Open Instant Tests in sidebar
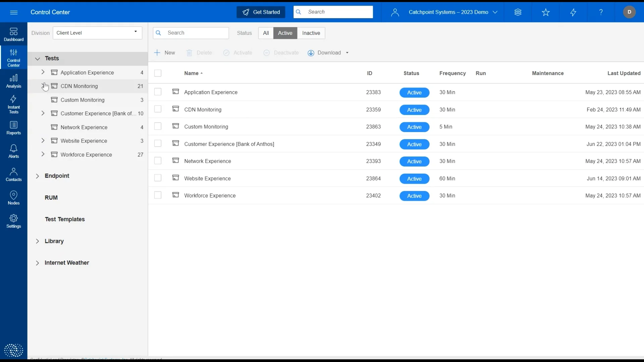 tap(14, 104)
